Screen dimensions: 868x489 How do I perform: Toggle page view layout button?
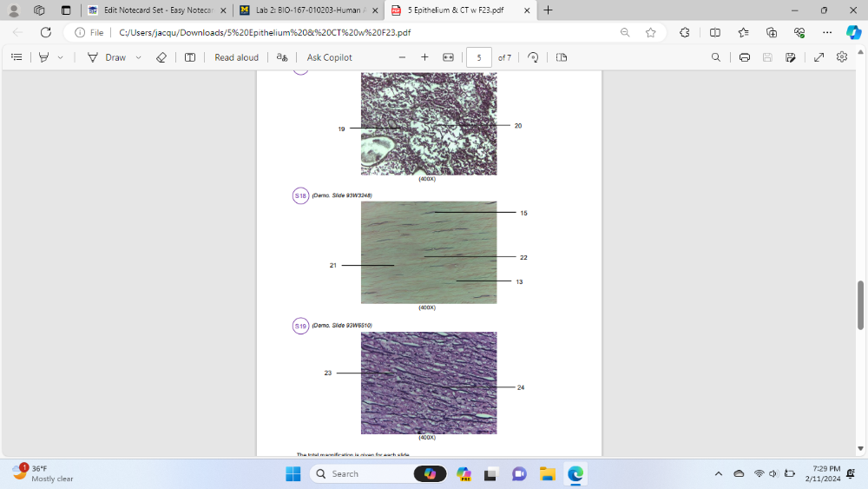(x=562, y=57)
